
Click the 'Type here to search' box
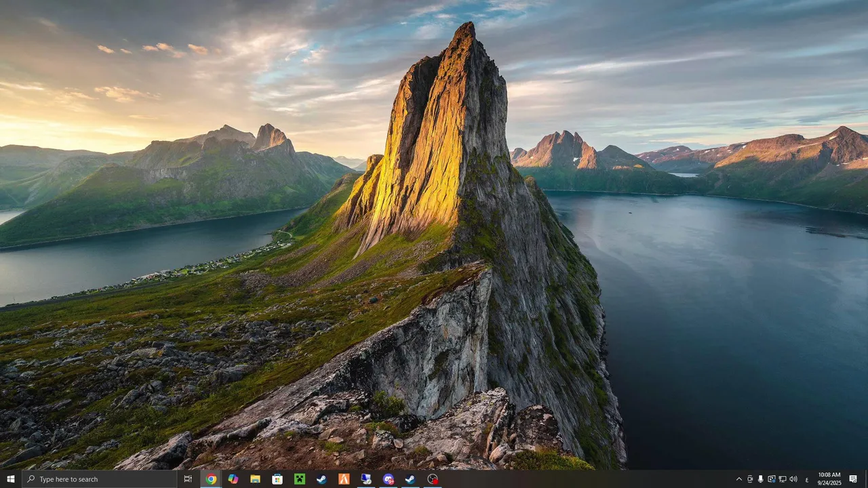(x=99, y=479)
